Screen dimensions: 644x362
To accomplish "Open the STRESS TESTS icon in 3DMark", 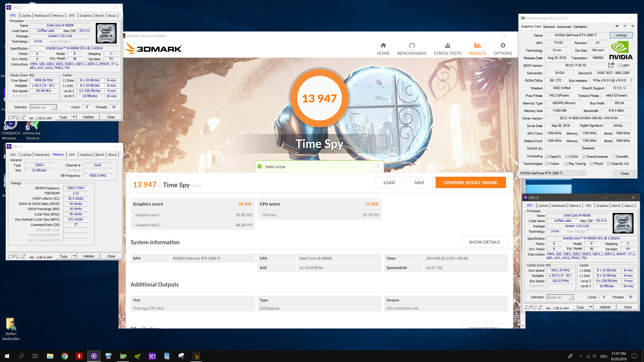I will [x=447, y=45].
